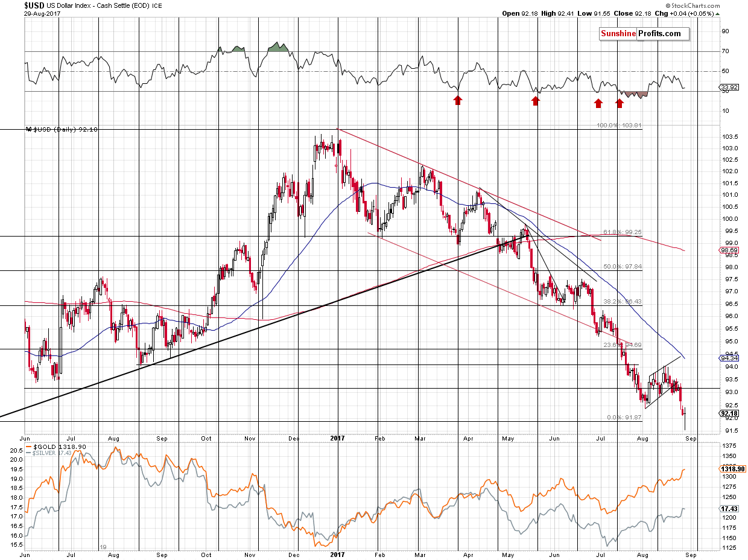Click the 92.18 last price axis tag
This screenshot has width=748, height=560.
pos(729,413)
